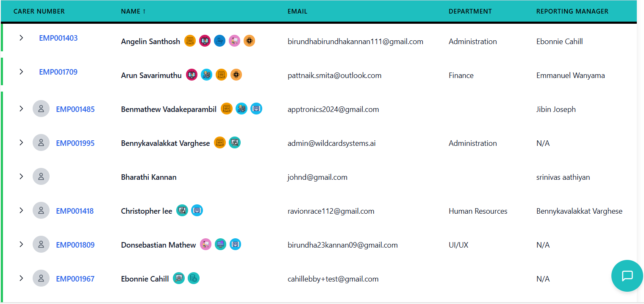Expand the Bharathi Kannan row chevron
This screenshot has width=644, height=304.
click(21, 176)
